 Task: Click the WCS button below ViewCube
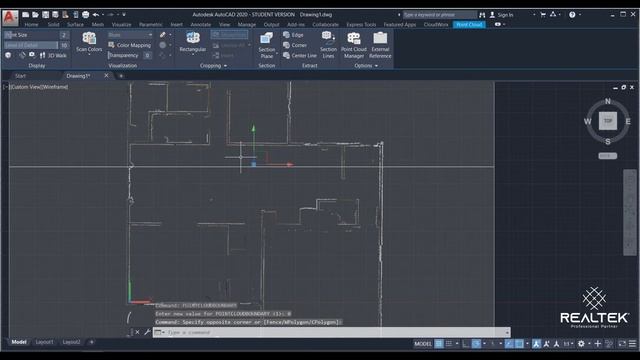(x=607, y=156)
